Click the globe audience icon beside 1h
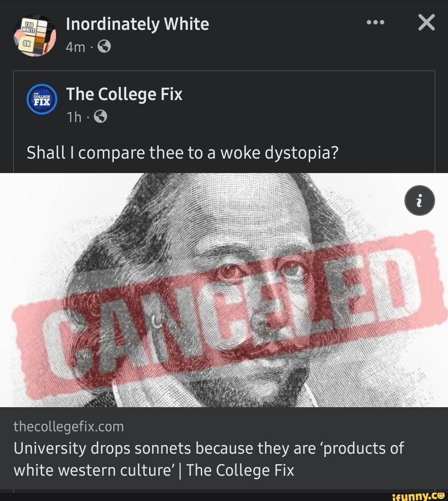Viewport: 448px width, 501px height. coord(101,117)
